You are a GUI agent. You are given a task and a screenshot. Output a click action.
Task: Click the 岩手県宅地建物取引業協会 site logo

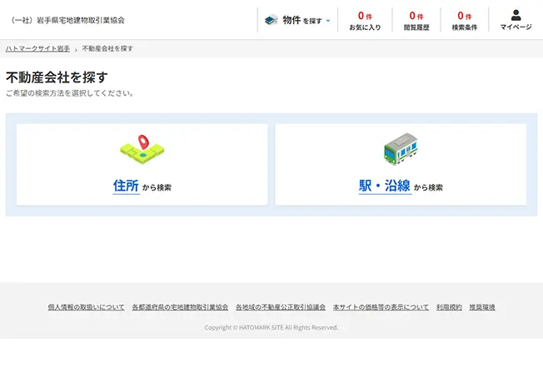[68, 20]
